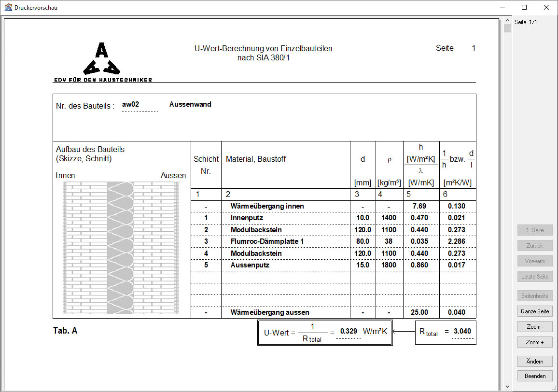The image size is (558, 392).
Task: Click the value 7.69 in the h column
Action: click(x=419, y=206)
